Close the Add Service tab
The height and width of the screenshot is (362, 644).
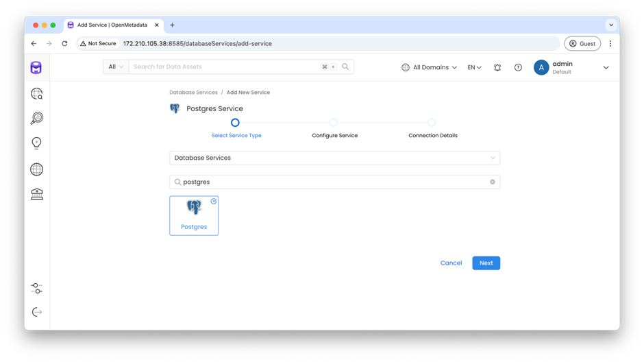156,25
